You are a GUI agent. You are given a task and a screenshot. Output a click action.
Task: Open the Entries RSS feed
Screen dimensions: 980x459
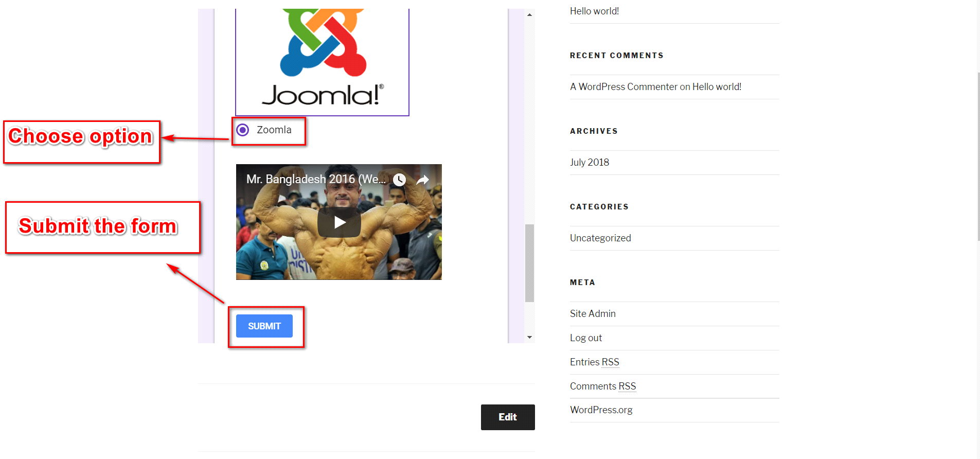click(595, 362)
